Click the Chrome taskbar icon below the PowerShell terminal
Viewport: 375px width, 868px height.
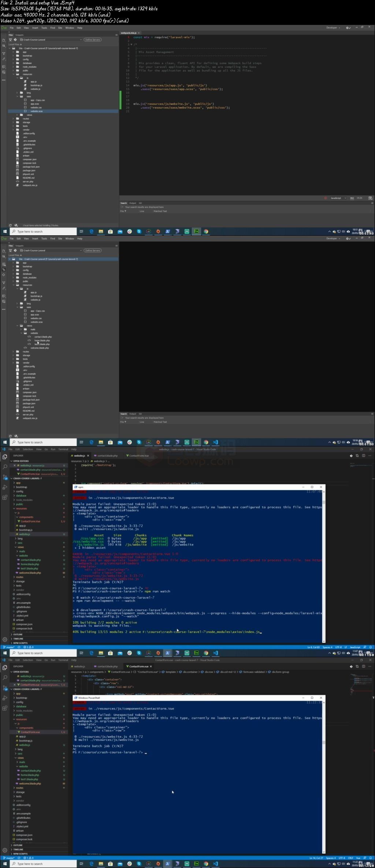[206, 864]
